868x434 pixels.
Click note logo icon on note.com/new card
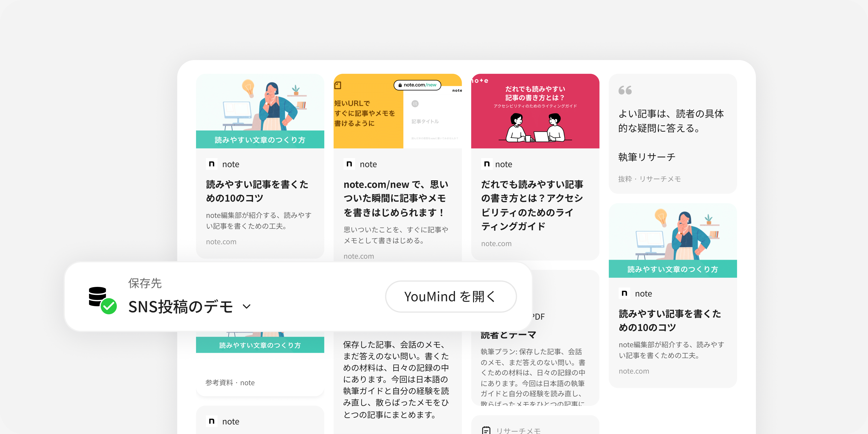[349, 164]
